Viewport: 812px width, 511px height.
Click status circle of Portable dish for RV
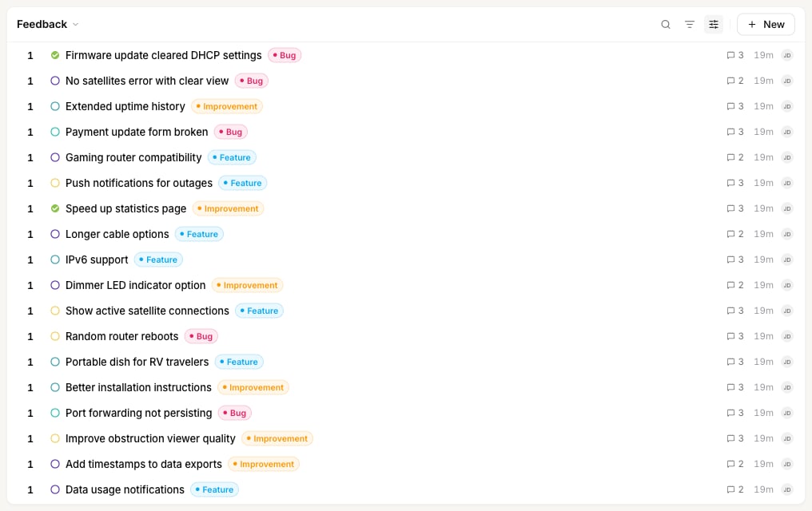click(x=55, y=362)
